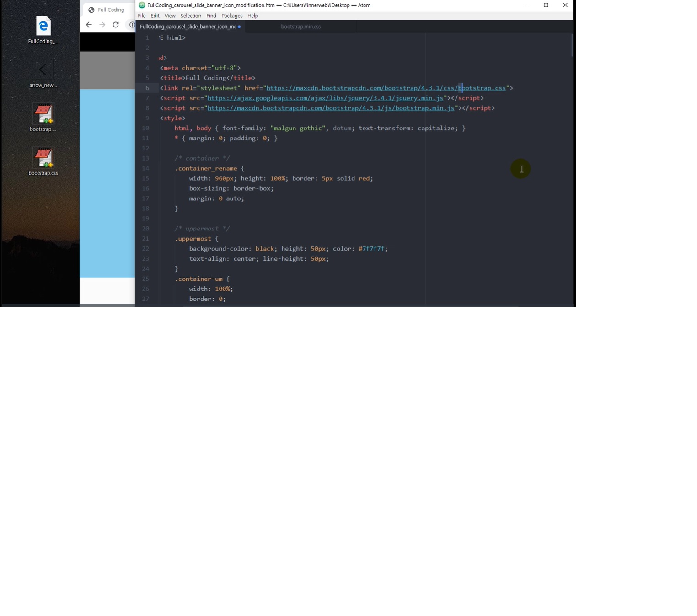This screenshot has height=616, width=697.
Task: Switch to the bootstrap.min.css tab
Action: (x=300, y=27)
